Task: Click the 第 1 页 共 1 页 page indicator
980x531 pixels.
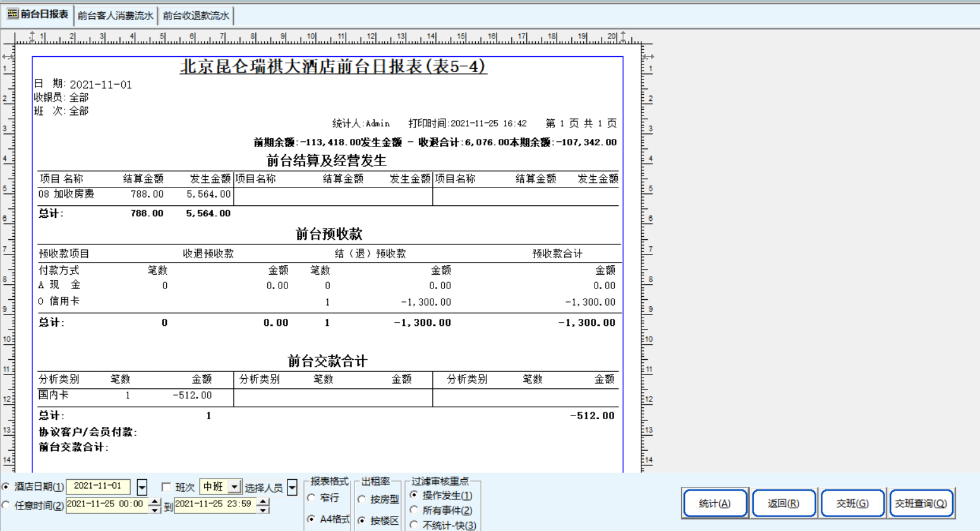Action: pos(581,124)
